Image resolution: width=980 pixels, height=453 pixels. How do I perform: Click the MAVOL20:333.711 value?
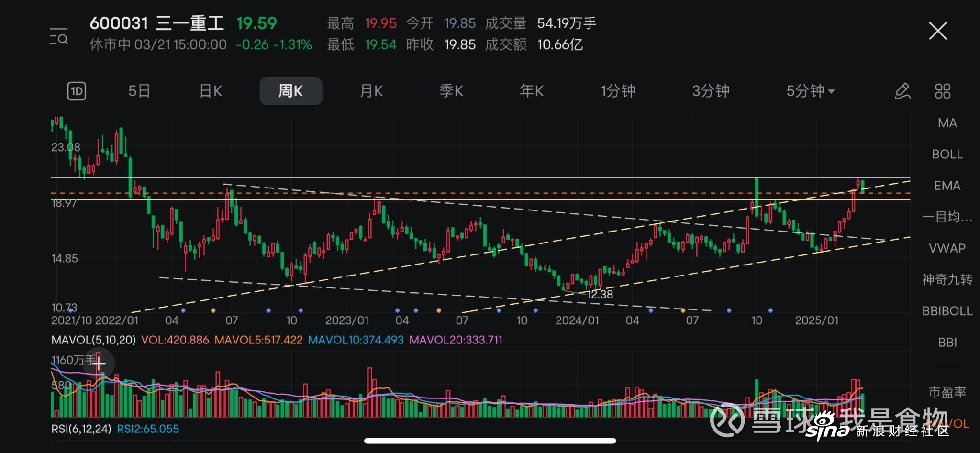click(456, 340)
